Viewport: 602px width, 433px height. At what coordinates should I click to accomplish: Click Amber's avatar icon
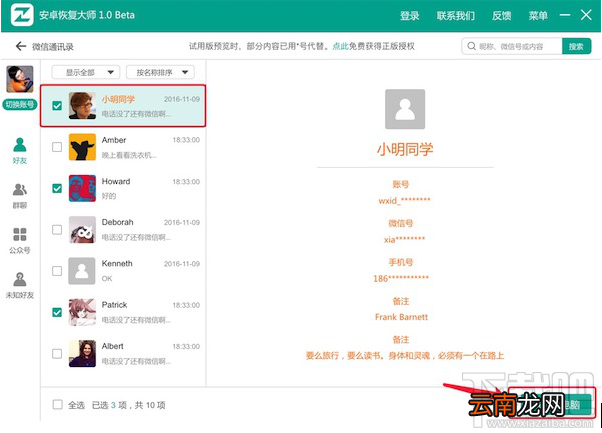click(x=82, y=147)
